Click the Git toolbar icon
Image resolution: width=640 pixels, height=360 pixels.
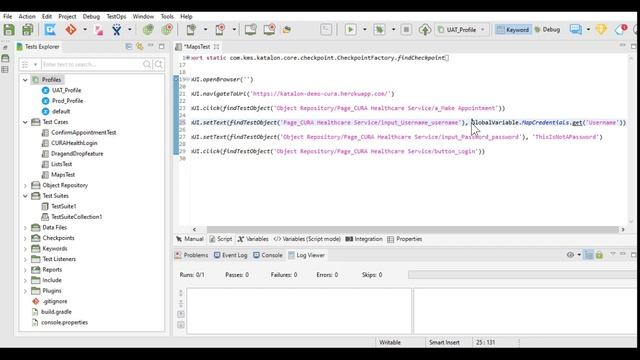(x=71, y=29)
